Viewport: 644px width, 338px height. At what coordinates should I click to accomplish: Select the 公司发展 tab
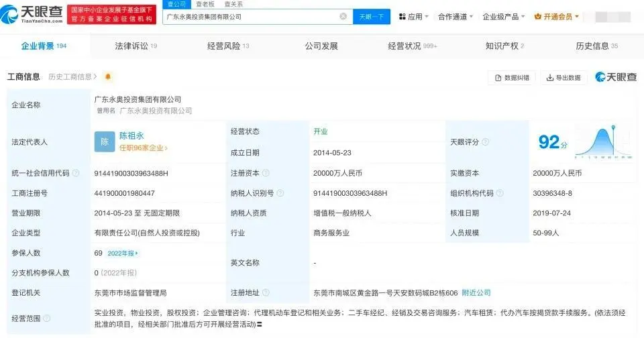tap(321, 46)
